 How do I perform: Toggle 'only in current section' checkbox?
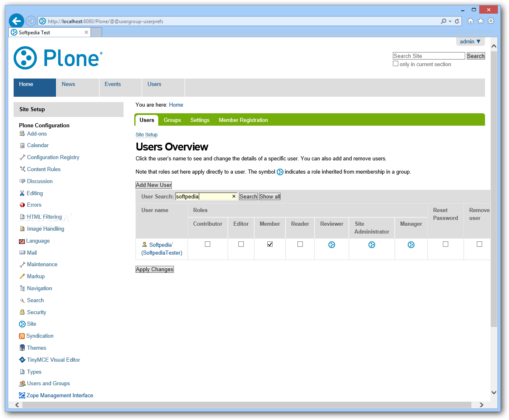pos(396,64)
